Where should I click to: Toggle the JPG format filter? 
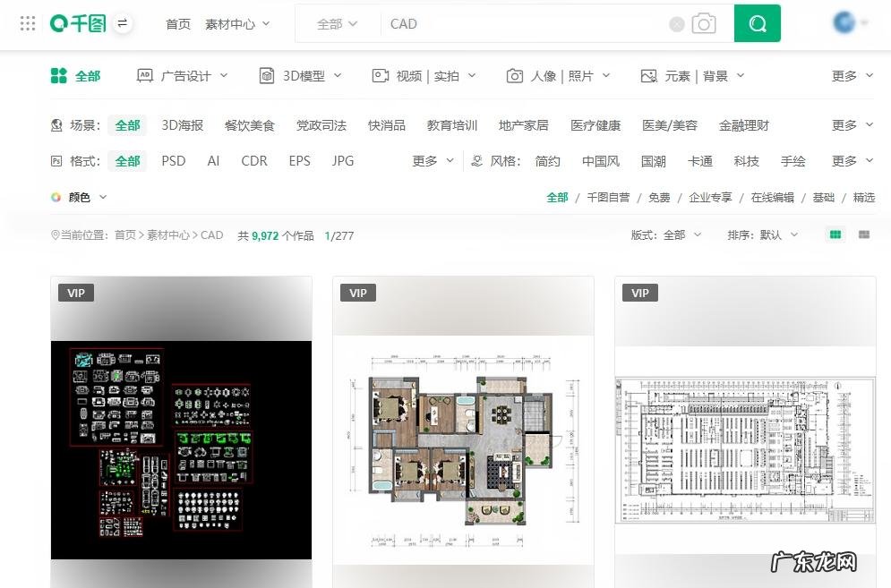341,161
